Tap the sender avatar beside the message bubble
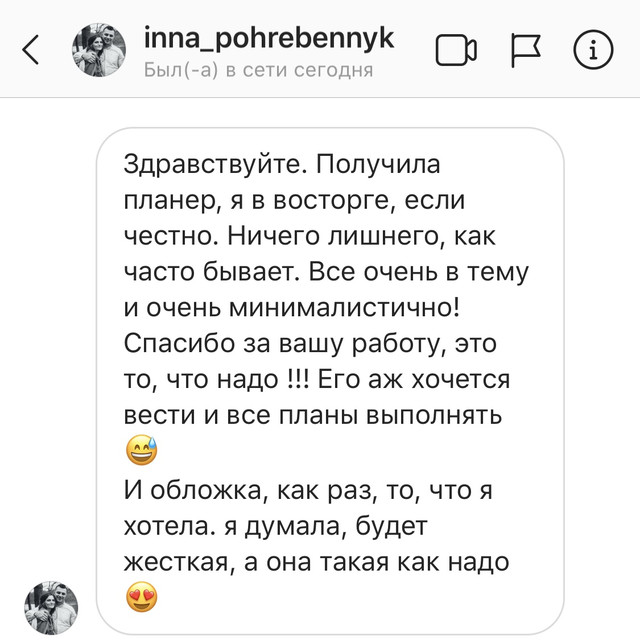Viewport: 640px width, 640px height. [51, 608]
